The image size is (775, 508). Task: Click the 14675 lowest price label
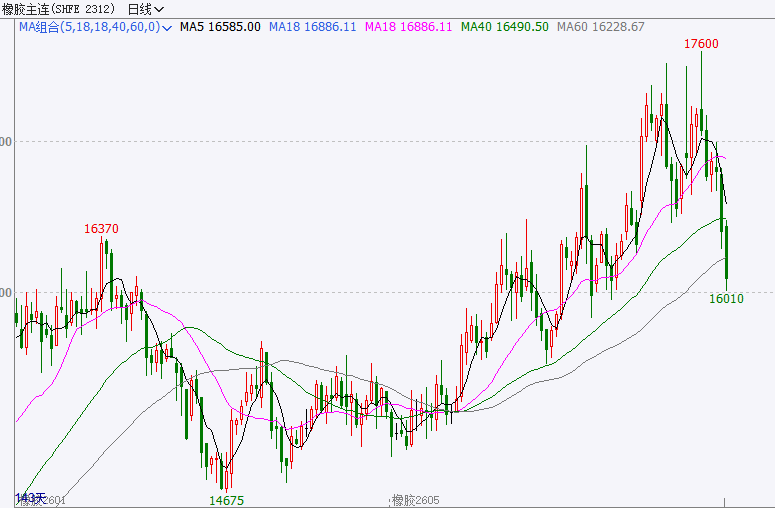click(x=226, y=500)
